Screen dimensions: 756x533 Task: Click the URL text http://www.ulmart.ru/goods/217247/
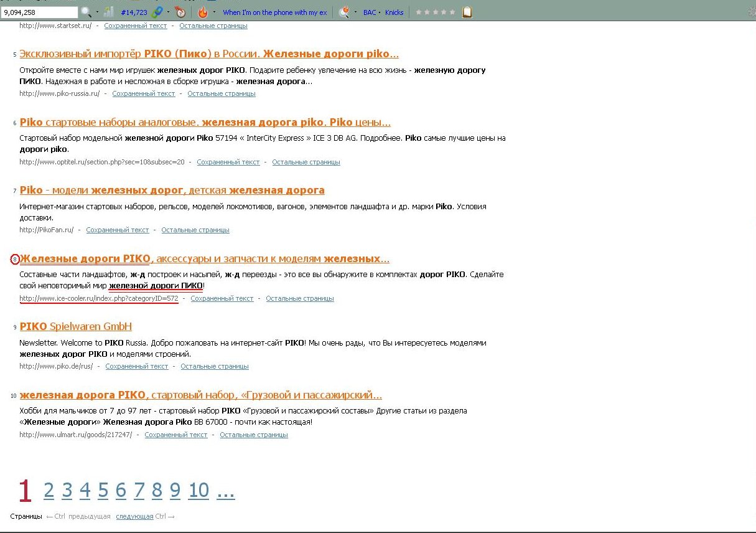pos(76,435)
